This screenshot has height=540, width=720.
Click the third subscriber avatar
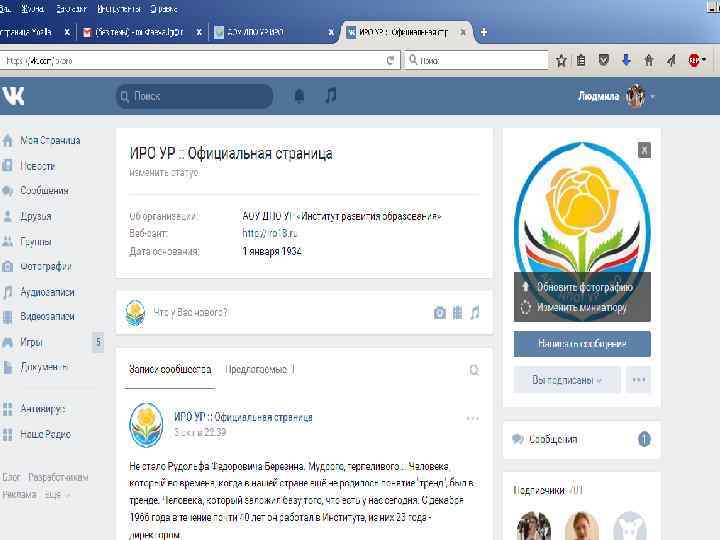click(630, 526)
